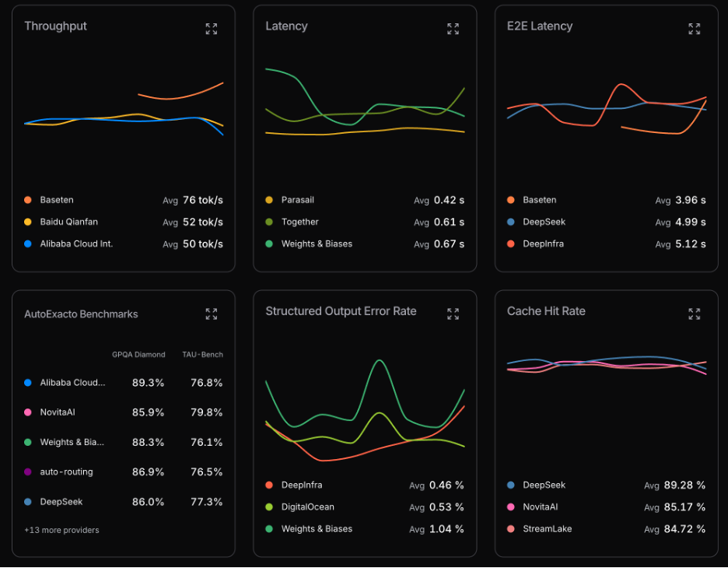728x568 pixels.
Task: Click the Parasail legend color dot
Action: point(269,200)
